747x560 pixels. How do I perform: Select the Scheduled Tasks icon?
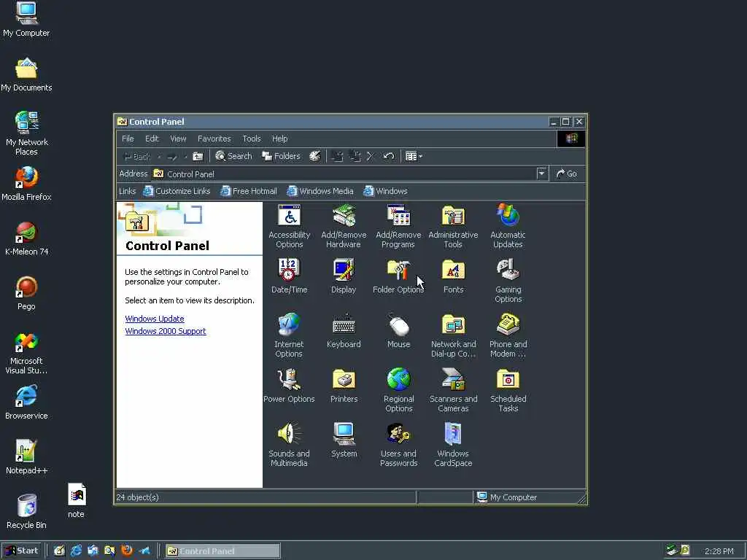508,391
